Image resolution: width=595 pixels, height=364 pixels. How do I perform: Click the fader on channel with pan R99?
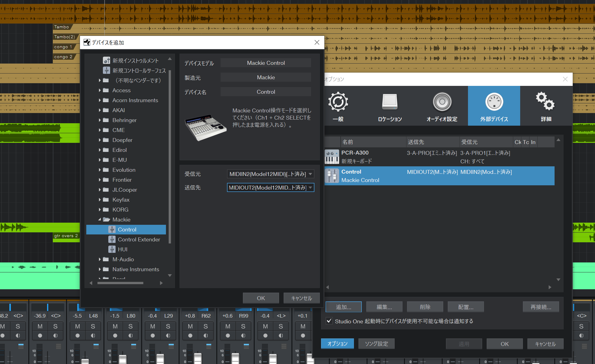pos(235,358)
